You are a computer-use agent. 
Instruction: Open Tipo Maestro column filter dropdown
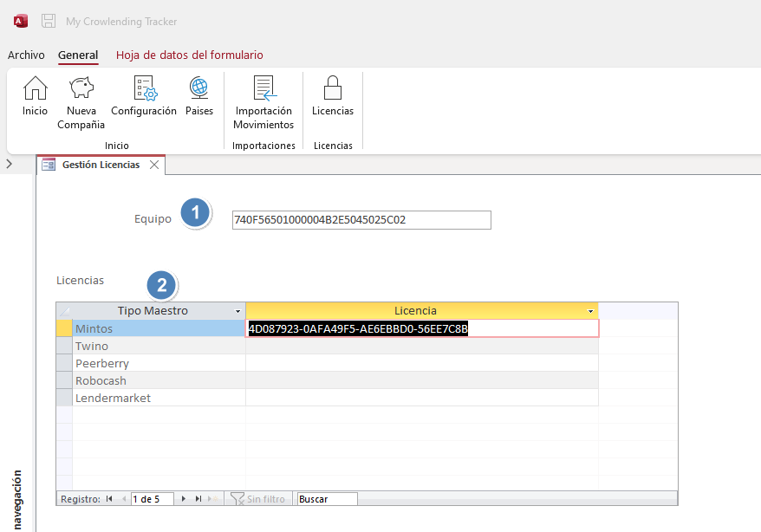[238, 311]
